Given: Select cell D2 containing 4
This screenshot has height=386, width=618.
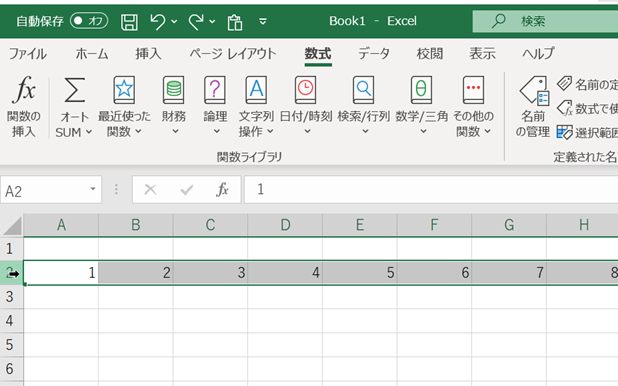Looking at the screenshot, I should 285,273.
